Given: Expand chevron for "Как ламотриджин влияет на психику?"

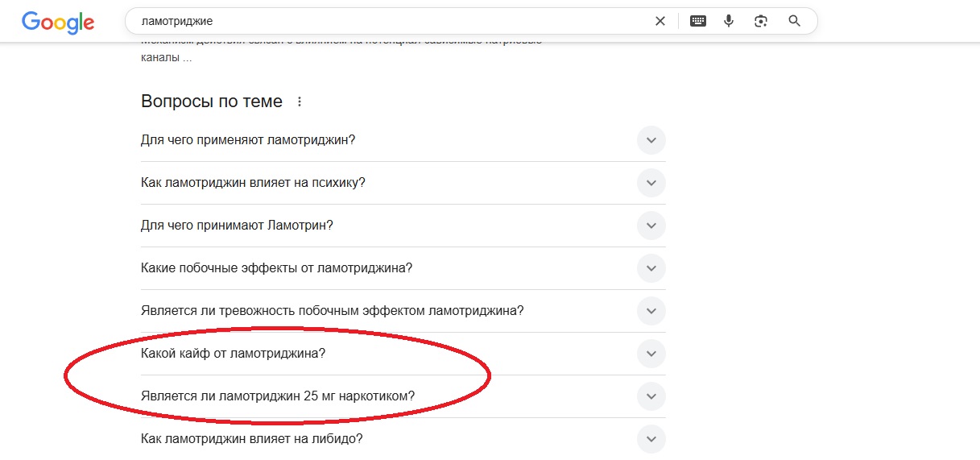Looking at the screenshot, I should pyautogui.click(x=651, y=183).
